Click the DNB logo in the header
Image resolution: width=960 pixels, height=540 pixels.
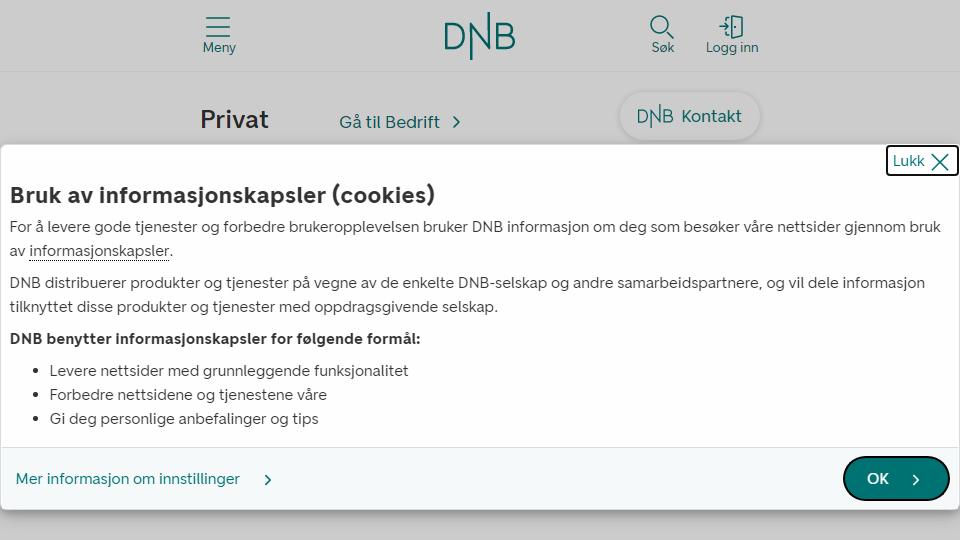[x=479, y=36]
